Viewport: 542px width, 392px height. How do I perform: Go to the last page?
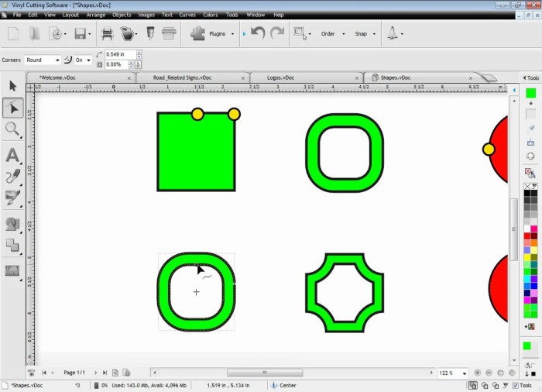coord(105,373)
